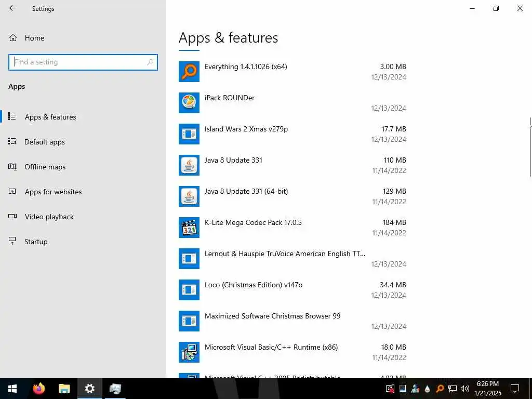This screenshot has width=532, height=399.
Task: Select the Everything 1.4.1.1026 (x64) entry
Action: click(x=292, y=72)
